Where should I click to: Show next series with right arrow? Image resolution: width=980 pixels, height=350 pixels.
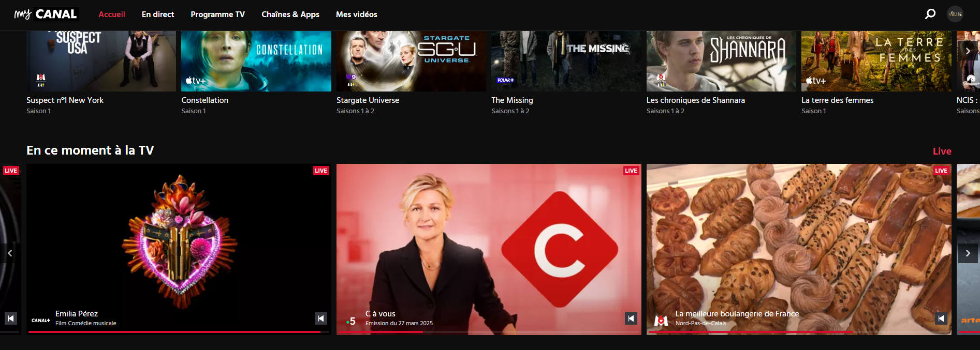(x=968, y=51)
